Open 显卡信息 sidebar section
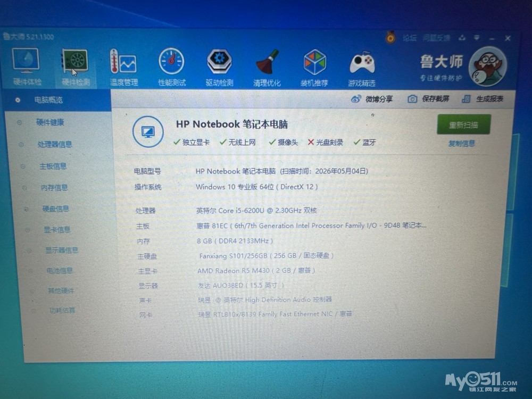The image size is (532, 399). [57, 230]
